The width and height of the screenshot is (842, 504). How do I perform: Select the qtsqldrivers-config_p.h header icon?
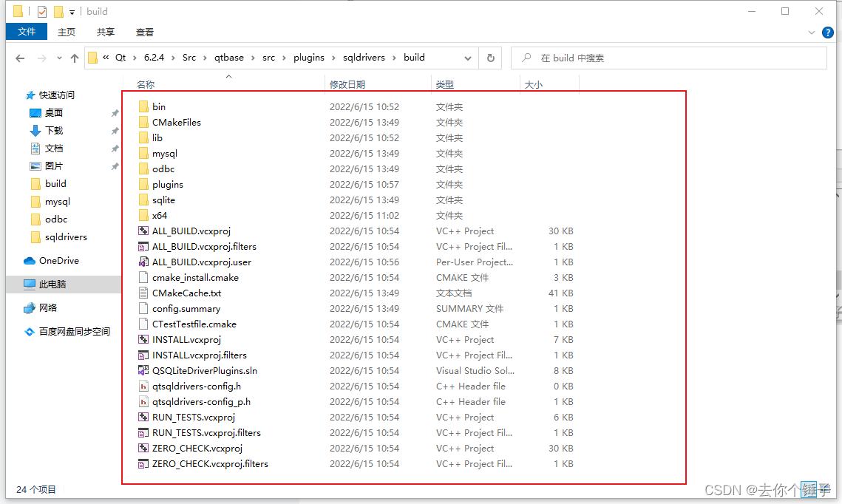(143, 402)
